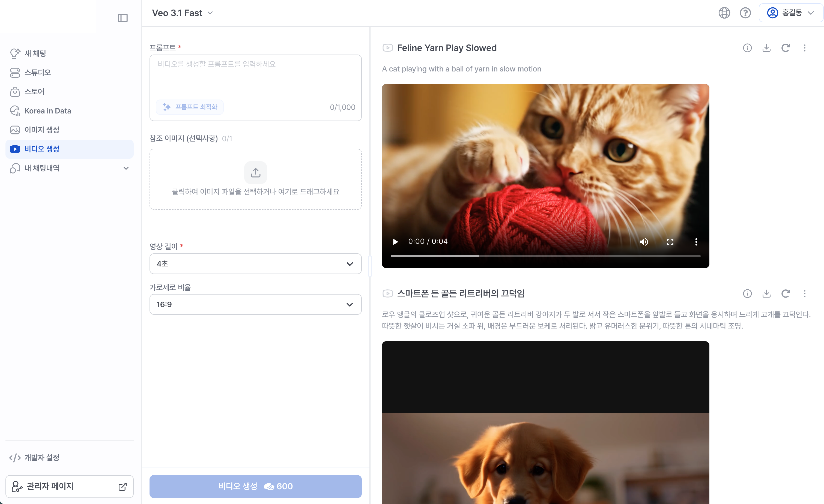The width and height of the screenshot is (824, 504).
Task: Regenerate the Feline Yarn Play Slowed video
Action: tap(786, 48)
